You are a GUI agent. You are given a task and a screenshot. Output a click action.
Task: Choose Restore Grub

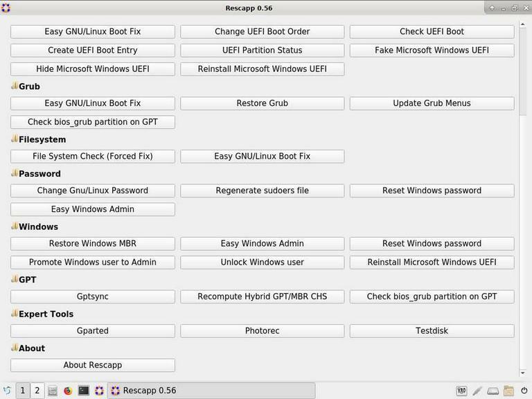tap(263, 103)
